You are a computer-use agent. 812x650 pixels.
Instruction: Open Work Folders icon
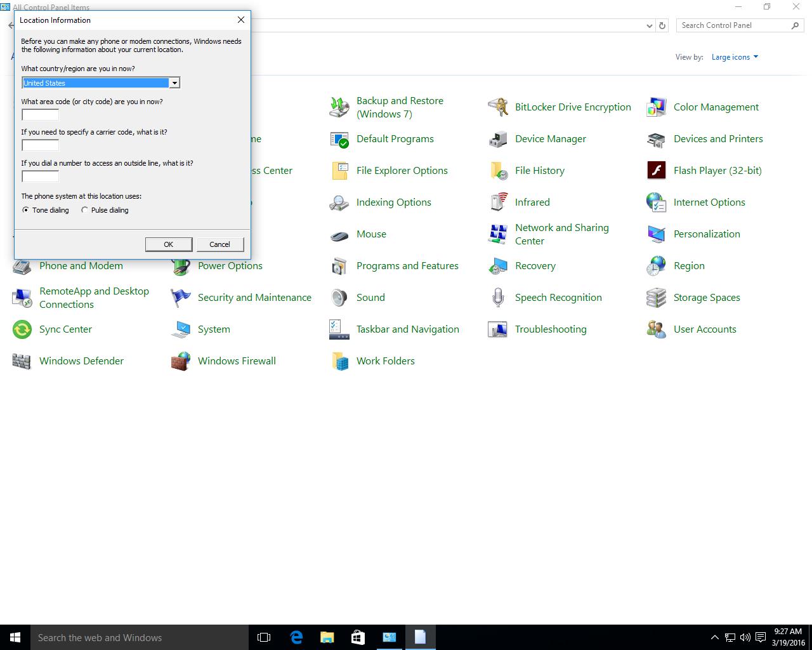[339, 361]
